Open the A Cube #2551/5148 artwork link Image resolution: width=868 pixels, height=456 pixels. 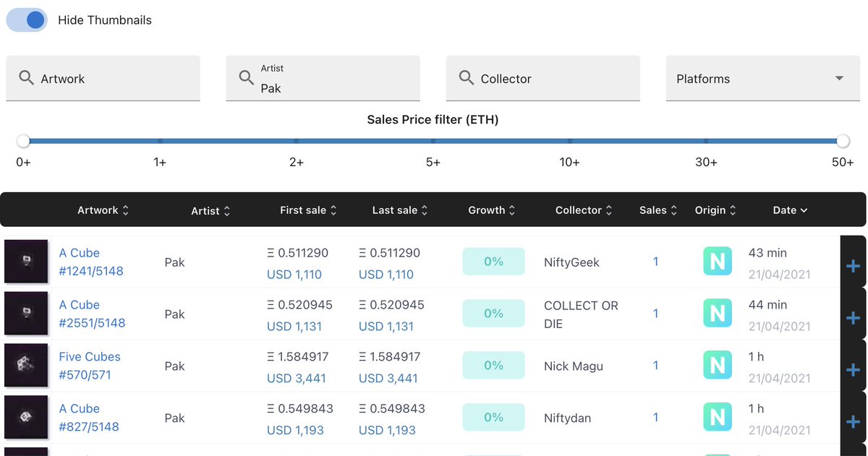pos(92,314)
